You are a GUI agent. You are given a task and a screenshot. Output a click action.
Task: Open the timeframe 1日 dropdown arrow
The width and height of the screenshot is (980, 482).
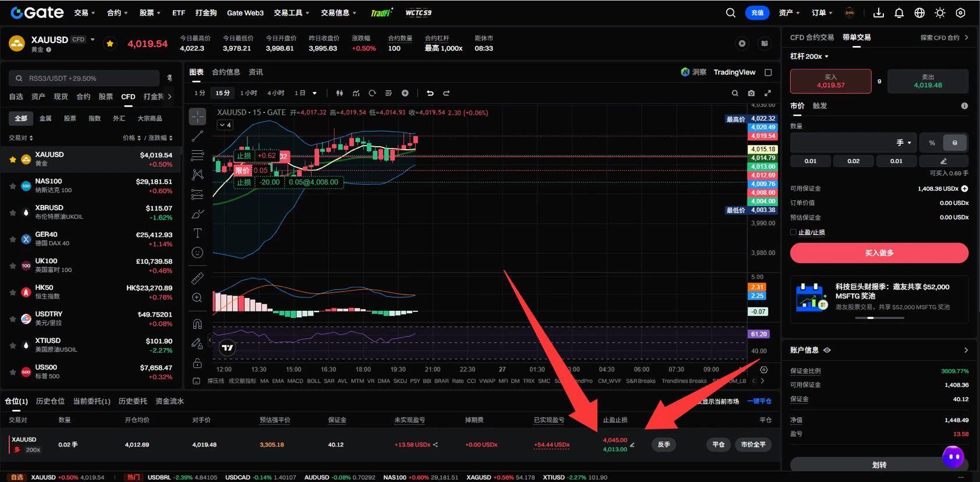point(314,93)
